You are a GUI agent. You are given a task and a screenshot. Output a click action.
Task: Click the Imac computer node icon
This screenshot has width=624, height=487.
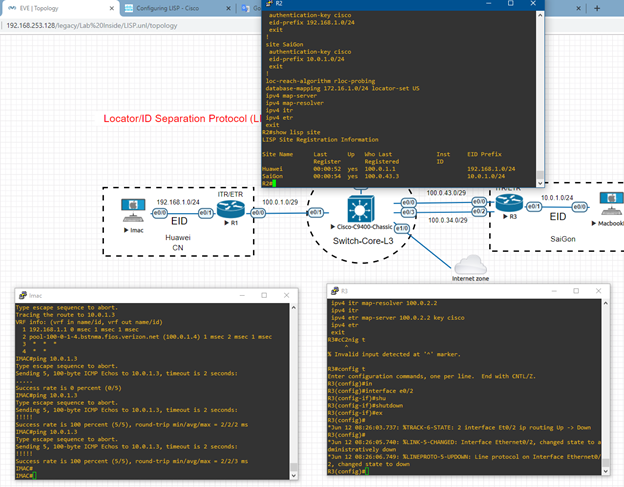(133, 210)
